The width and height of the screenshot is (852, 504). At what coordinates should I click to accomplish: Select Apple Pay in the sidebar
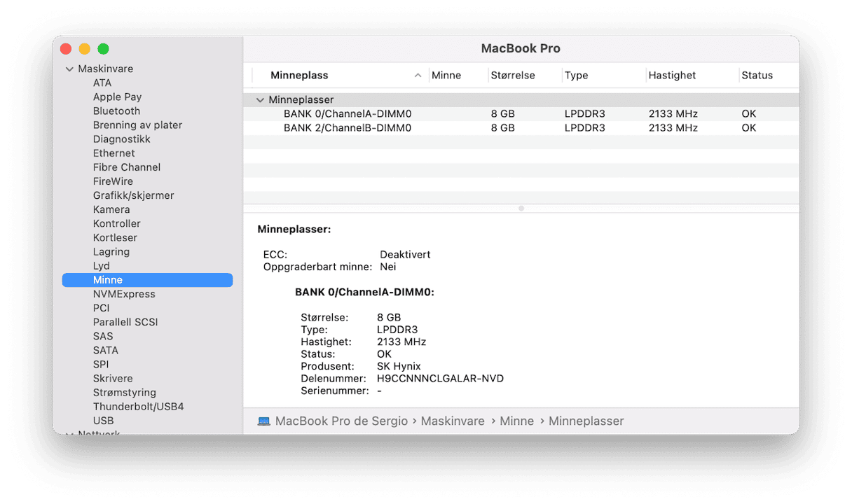[117, 97]
